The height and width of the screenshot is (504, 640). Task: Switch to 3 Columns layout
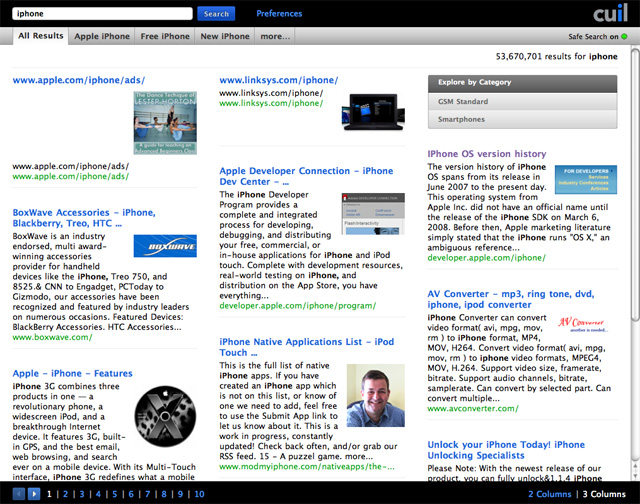[604, 494]
